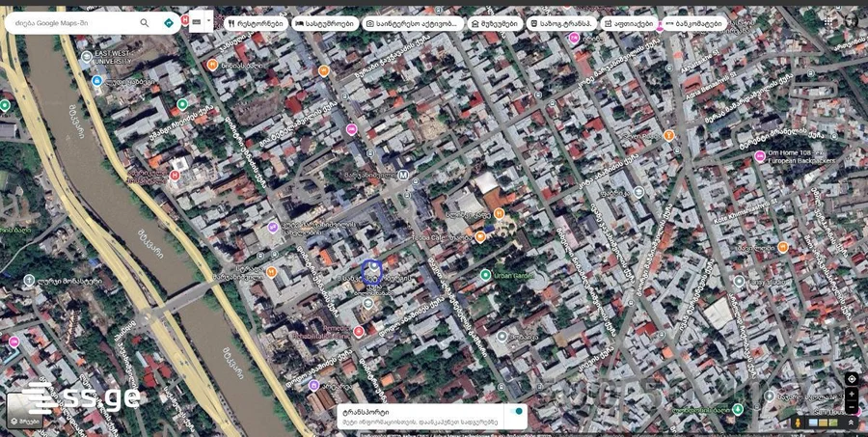Click the school pin above Remedi clinic
868x437 pixels.
[368, 303]
